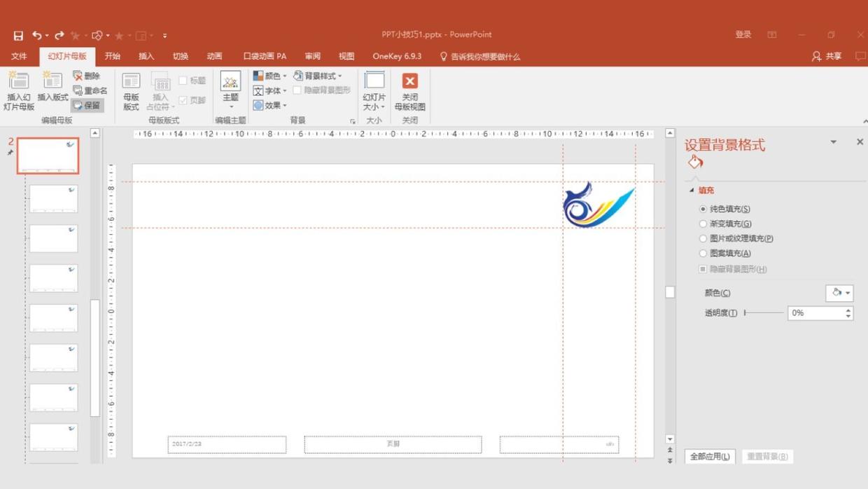The image size is (868, 489).
Task: Expand the Background Styles dropdown
Action: click(x=318, y=76)
